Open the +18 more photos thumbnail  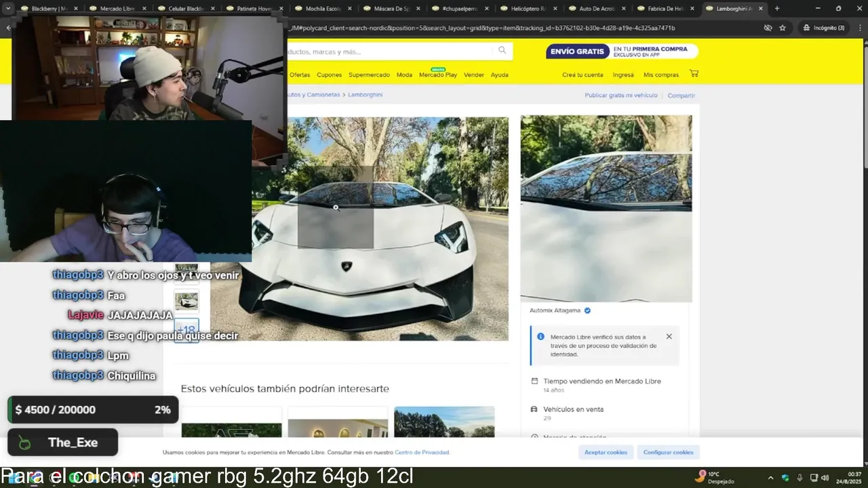pyautogui.click(x=186, y=330)
